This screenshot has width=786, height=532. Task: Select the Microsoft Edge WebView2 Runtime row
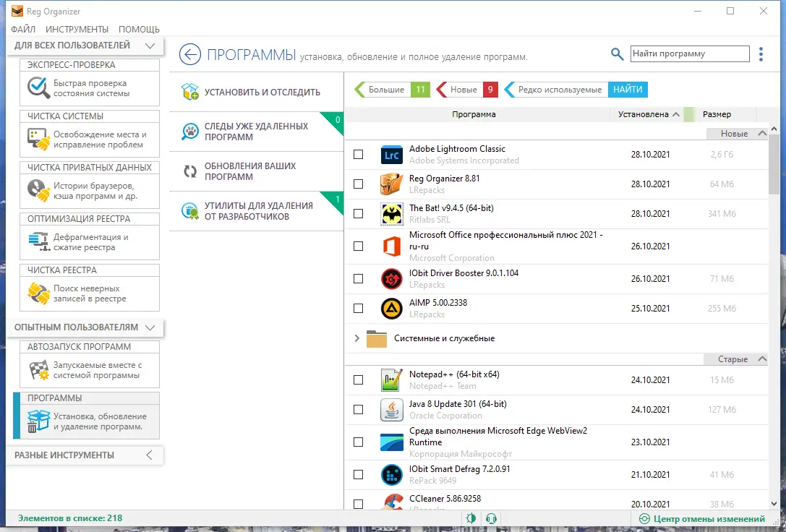(556, 442)
